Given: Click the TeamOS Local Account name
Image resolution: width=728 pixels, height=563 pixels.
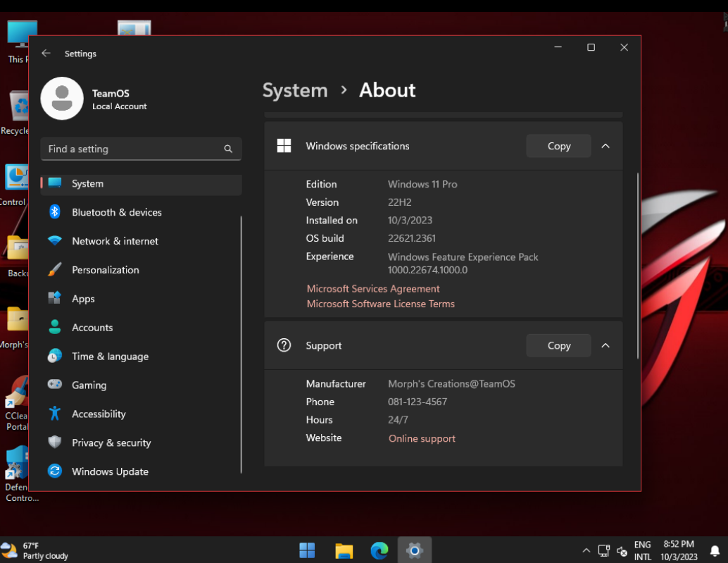Looking at the screenshot, I should coord(119,99).
